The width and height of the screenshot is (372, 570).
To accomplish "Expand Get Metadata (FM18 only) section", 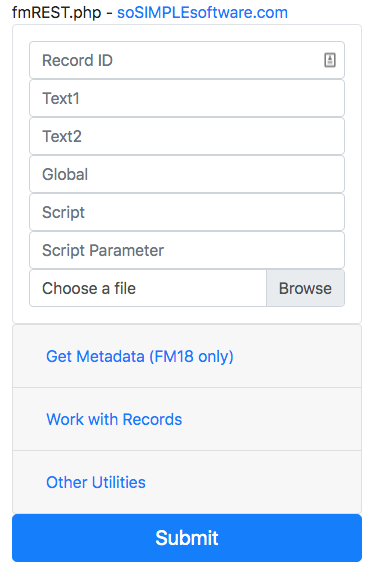I will pyautogui.click(x=140, y=356).
